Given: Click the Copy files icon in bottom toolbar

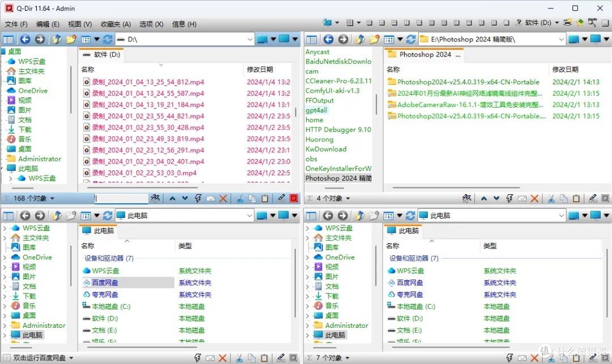Looking at the screenshot, I should 253,199.
